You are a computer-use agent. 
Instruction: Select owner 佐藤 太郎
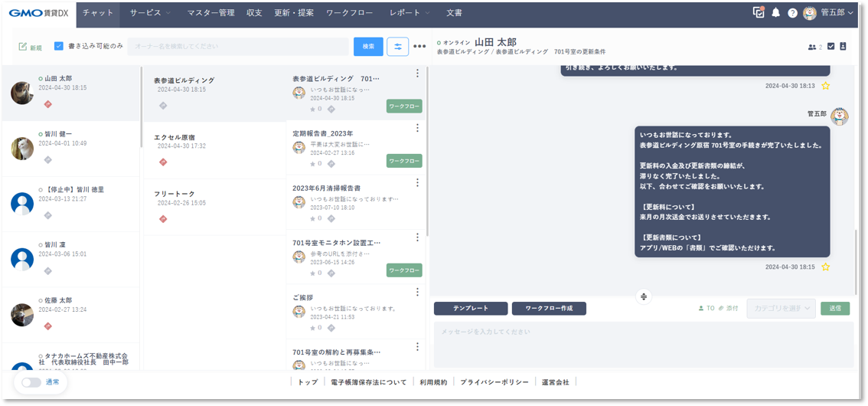click(x=70, y=315)
